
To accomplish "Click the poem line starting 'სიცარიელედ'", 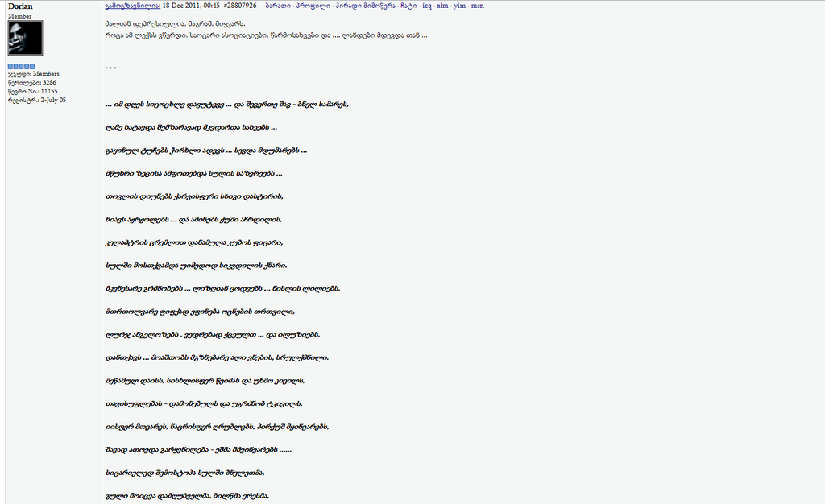I will pos(184,473).
